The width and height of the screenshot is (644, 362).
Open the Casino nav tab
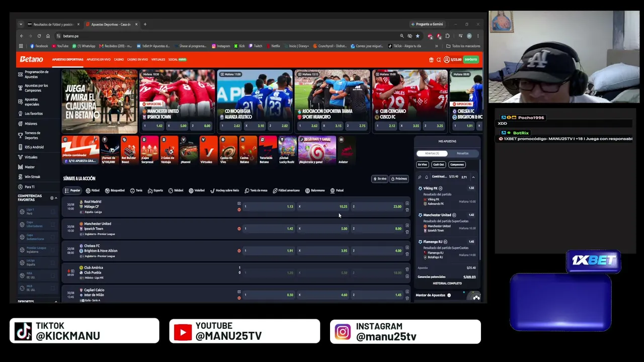click(119, 60)
